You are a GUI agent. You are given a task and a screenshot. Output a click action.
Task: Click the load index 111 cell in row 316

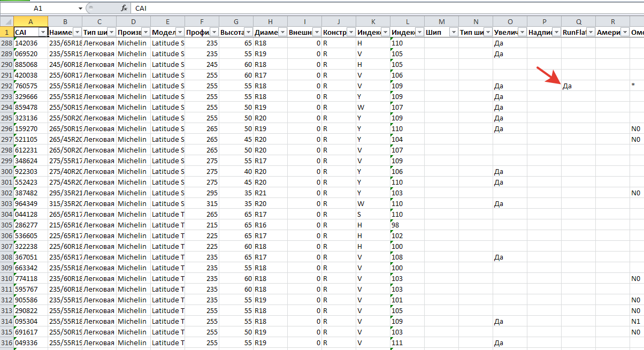coord(407,343)
